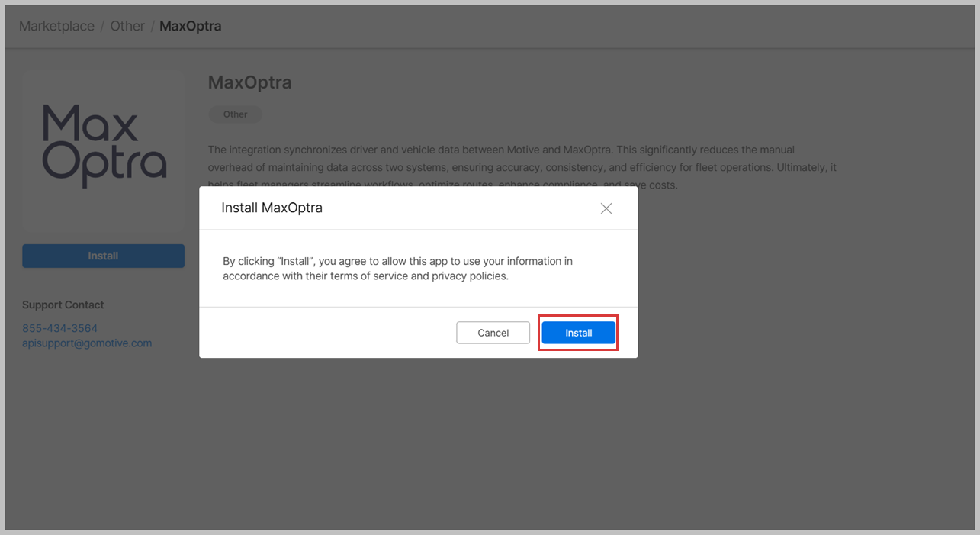Open the Marketplace breadcrumb link
Viewport: 980px width, 535px height.
pyautogui.click(x=56, y=26)
